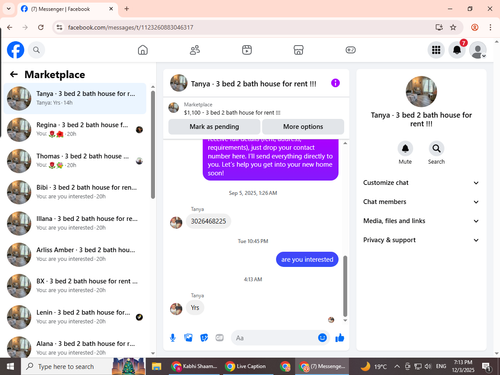
Task: Click the taskbar volume speaker icon
Action: tap(428, 367)
